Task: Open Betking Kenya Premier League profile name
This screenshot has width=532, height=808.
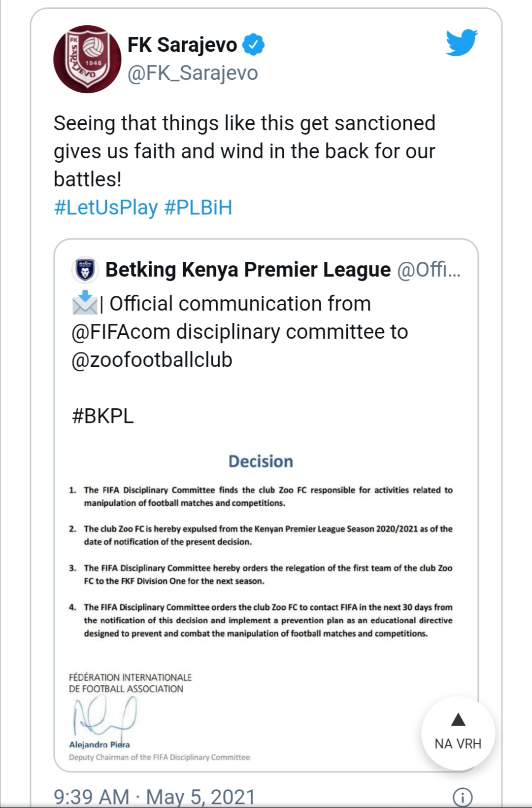Action: pyautogui.click(x=248, y=270)
